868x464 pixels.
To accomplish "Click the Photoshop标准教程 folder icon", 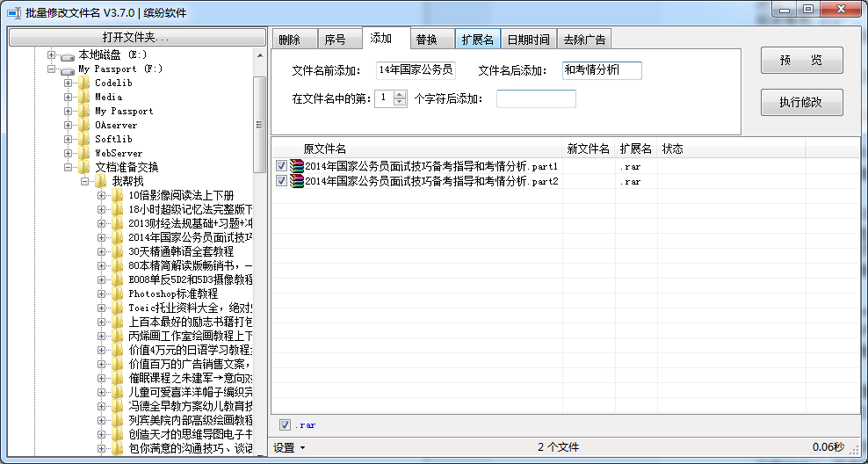I will pyautogui.click(x=117, y=294).
